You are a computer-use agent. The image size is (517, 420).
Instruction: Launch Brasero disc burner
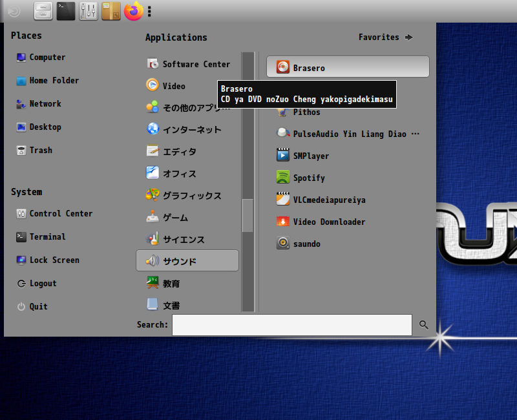(x=348, y=67)
